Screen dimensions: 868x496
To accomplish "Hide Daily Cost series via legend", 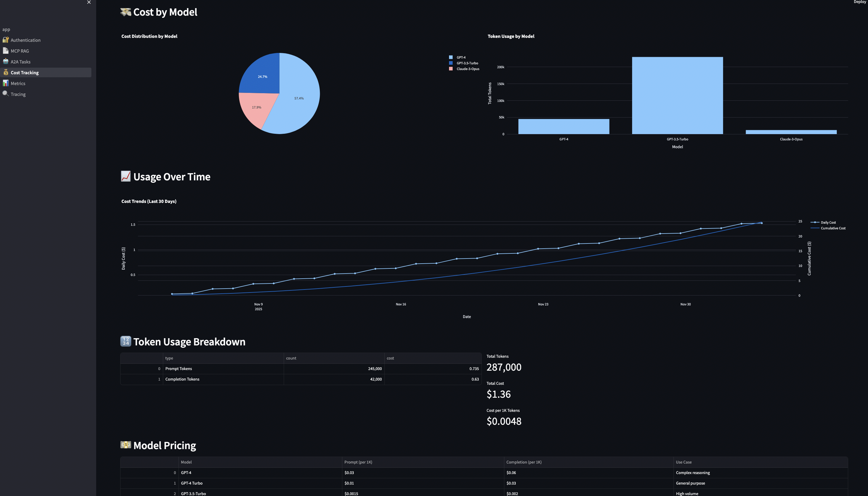I will (x=828, y=222).
